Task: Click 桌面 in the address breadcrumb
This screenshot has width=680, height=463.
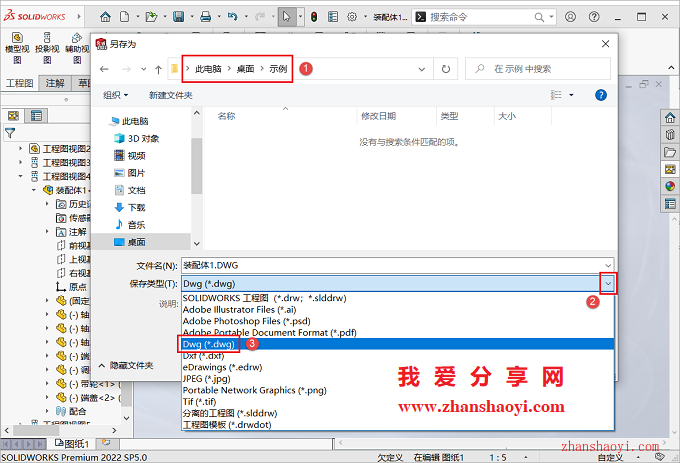Action: (x=245, y=69)
